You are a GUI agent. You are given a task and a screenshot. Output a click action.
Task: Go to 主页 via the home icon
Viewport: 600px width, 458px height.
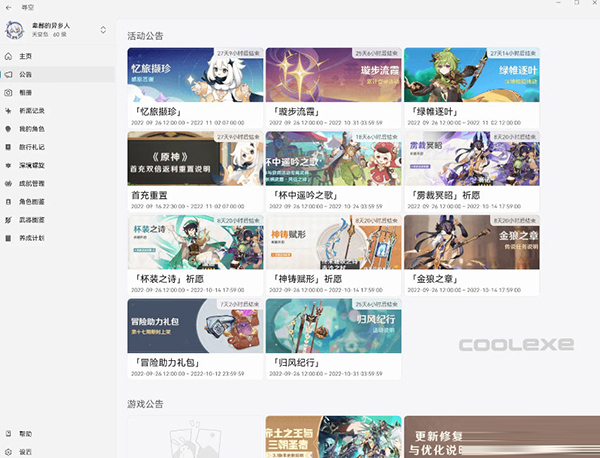point(8,56)
